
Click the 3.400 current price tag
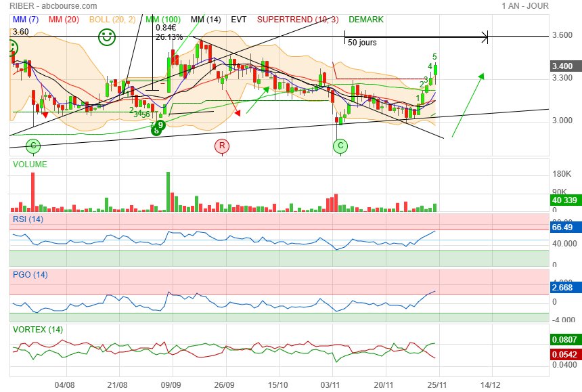point(562,66)
